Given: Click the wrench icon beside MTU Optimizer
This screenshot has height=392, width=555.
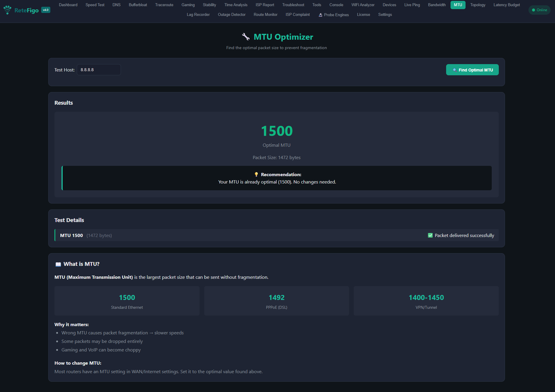Looking at the screenshot, I should coord(246,37).
